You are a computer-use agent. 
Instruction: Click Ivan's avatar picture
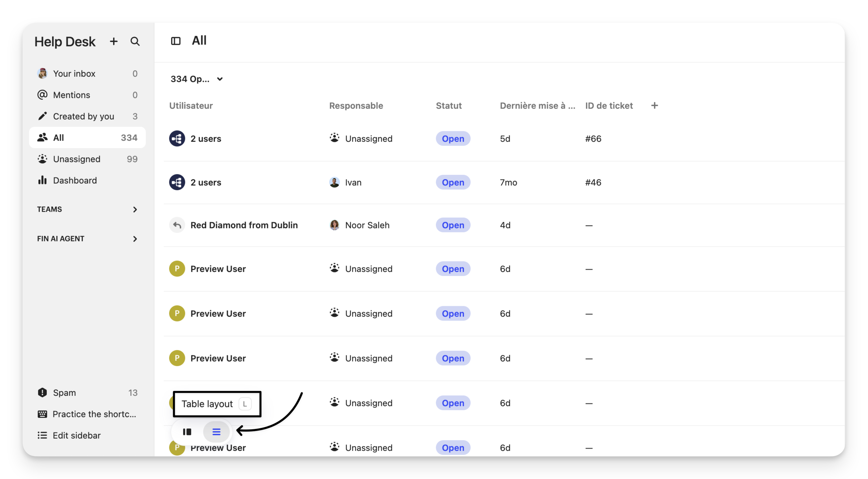[x=334, y=183]
